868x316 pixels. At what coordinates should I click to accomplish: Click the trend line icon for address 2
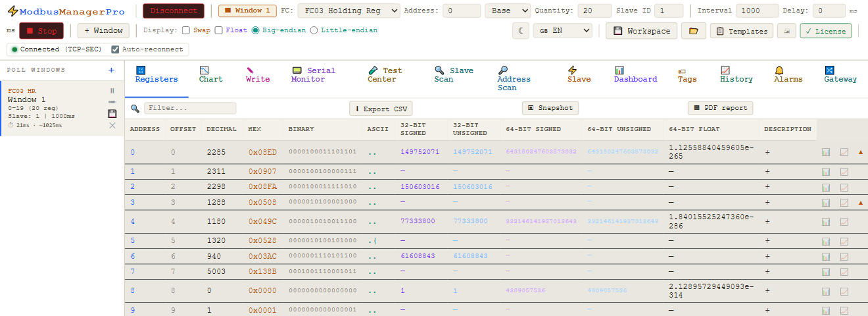(x=844, y=187)
